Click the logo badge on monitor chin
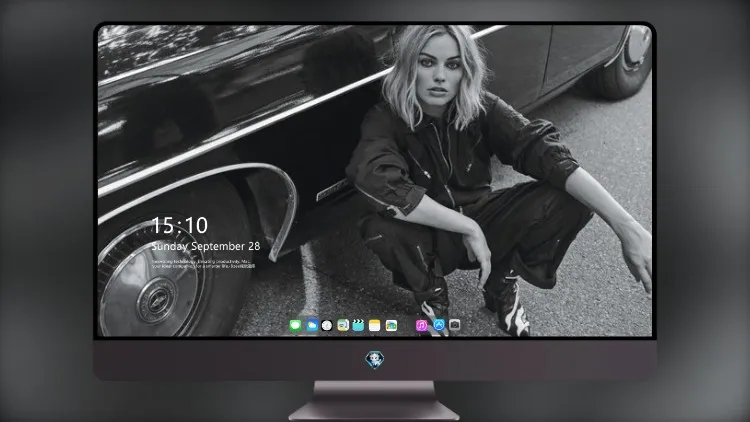 pyautogui.click(x=375, y=360)
